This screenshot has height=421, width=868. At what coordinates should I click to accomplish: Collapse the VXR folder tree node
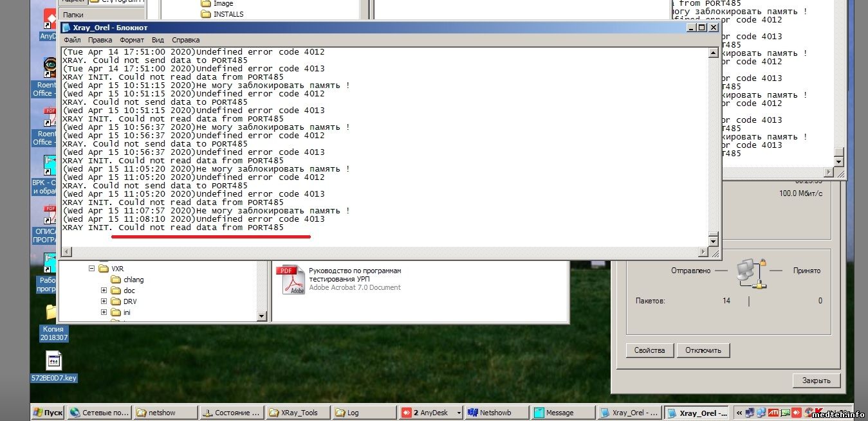[x=92, y=269]
